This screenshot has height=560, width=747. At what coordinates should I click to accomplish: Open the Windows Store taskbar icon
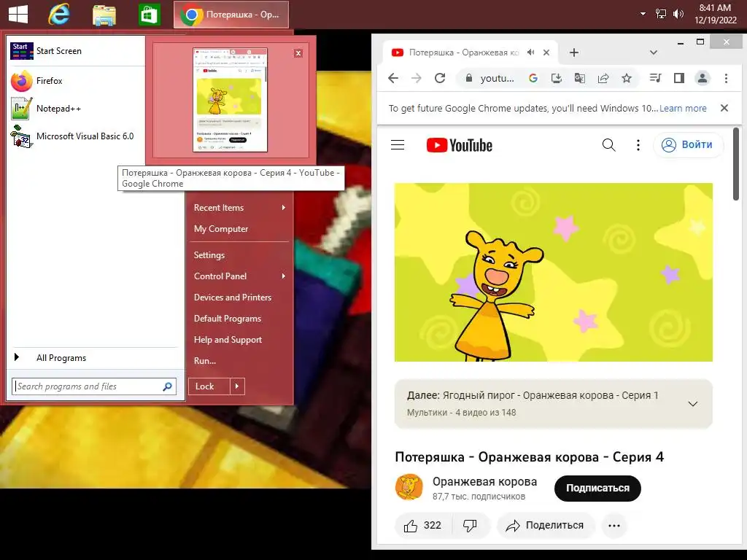click(149, 15)
